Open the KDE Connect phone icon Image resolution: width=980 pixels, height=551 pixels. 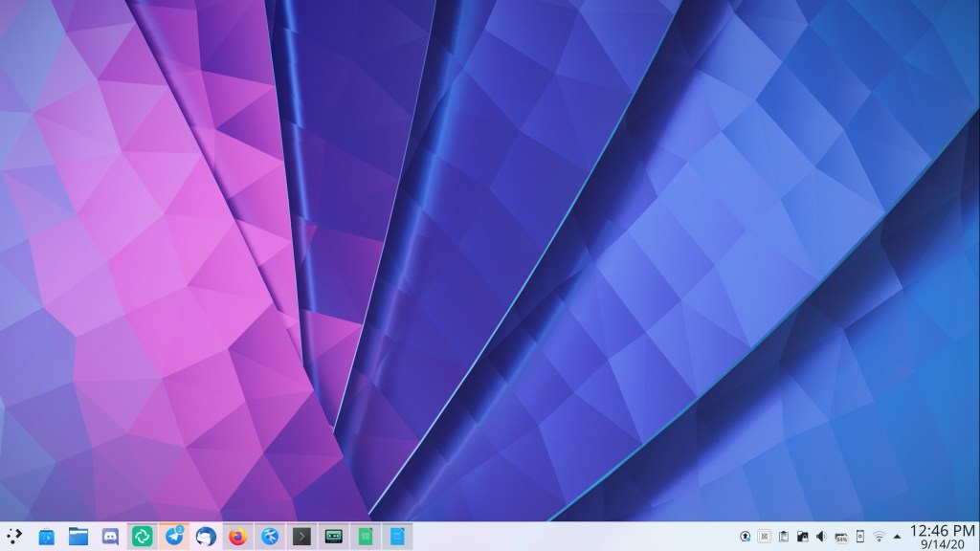coord(859,537)
